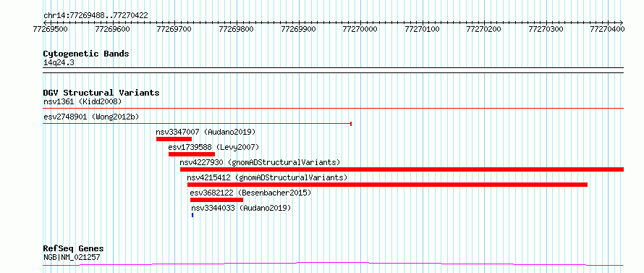Click the chr14:77269488..77270422 region label
Image resolution: width=644 pixels, height=273 pixels.
point(96,16)
